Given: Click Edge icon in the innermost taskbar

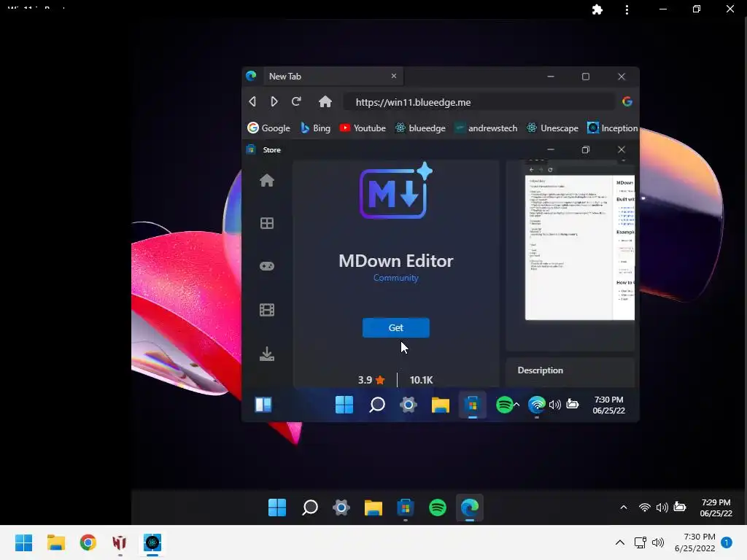Looking at the screenshot, I should point(537,405).
